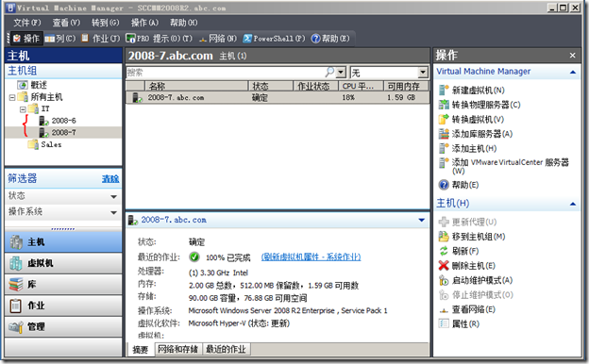Click the 属性(R) icon
Image resolution: width=589 pixels, height=364 pixels.
pyautogui.click(x=444, y=323)
